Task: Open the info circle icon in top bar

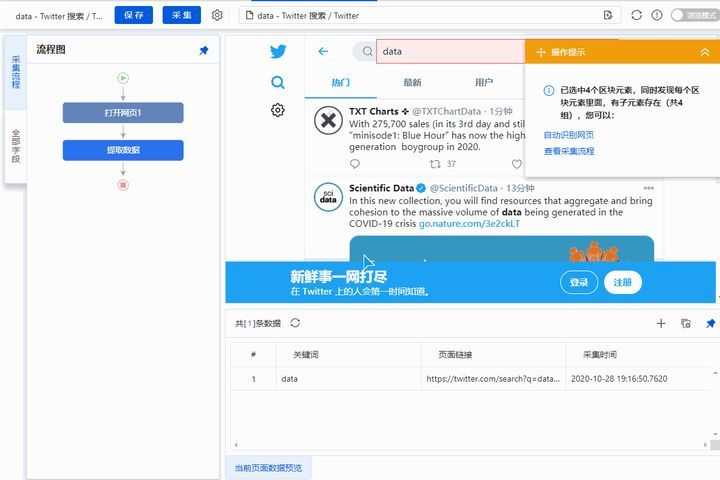Action: click(x=657, y=15)
